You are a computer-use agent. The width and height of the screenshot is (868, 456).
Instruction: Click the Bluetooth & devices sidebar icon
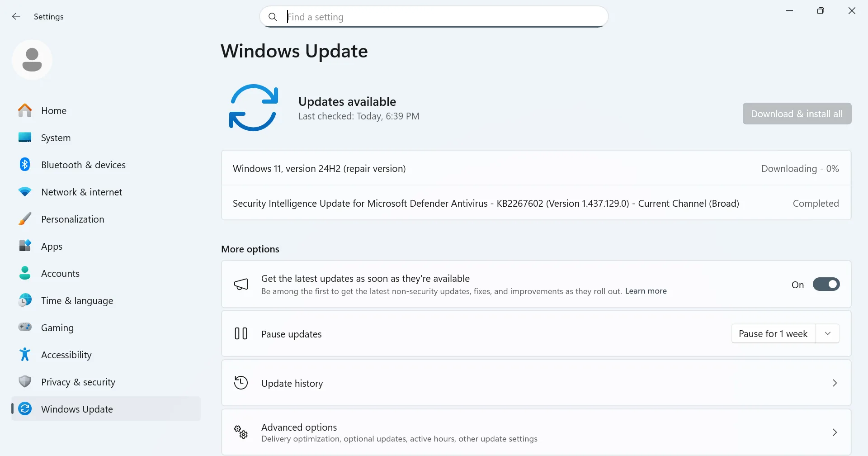click(x=25, y=165)
